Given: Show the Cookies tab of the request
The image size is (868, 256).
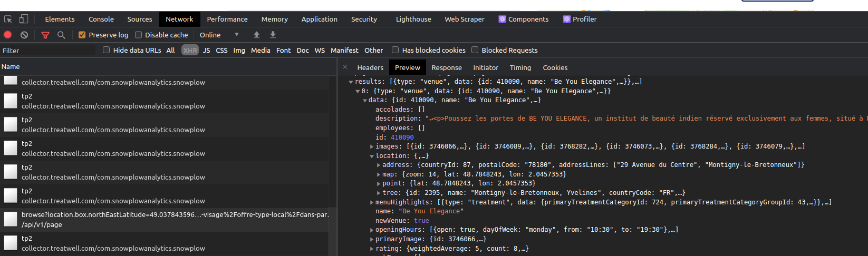Looking at the screenshot, I should click(x=555, y=67).
